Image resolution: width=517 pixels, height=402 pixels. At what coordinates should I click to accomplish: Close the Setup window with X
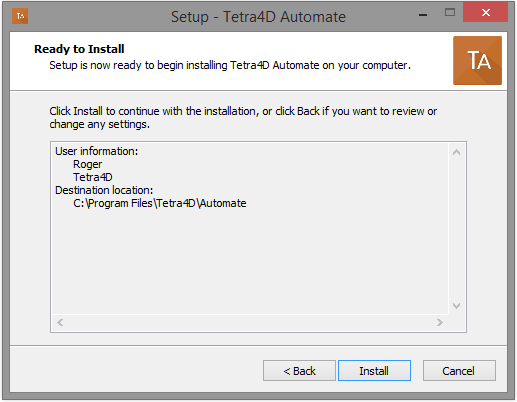(x=485, y=13)
